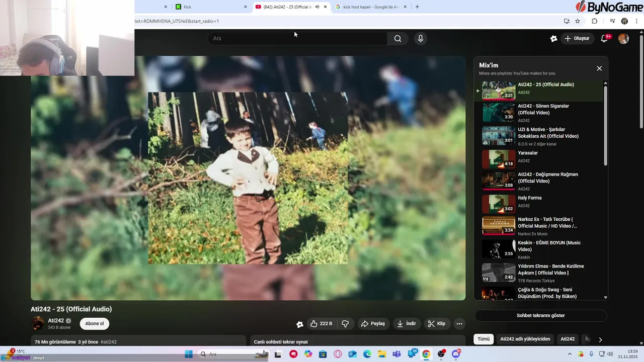Search YouTube with the magnifier button
644x362 pixels.
[x=397, y=39]
